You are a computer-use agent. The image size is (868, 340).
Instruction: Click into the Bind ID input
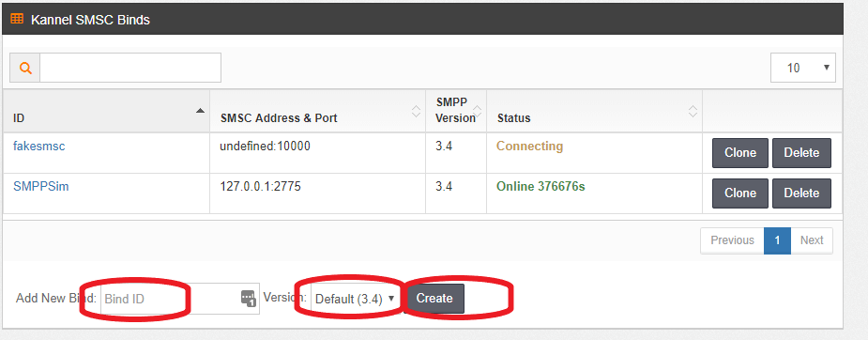click(180, 299)
